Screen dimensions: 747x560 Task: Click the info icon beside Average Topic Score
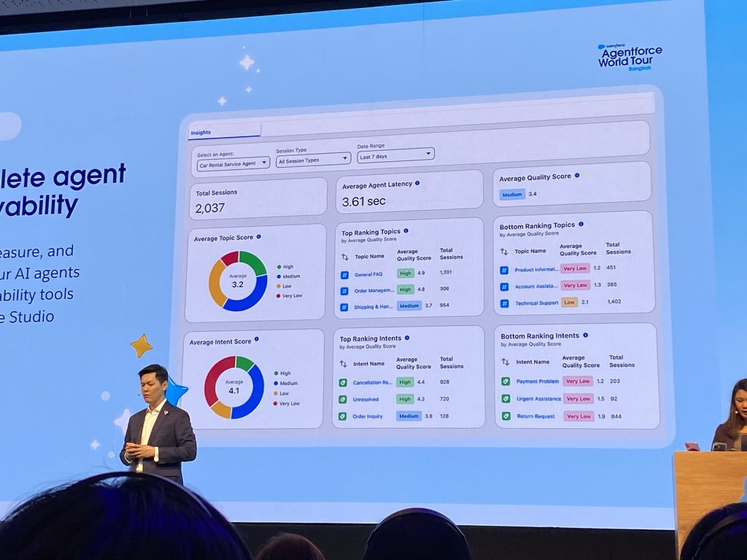259,237
